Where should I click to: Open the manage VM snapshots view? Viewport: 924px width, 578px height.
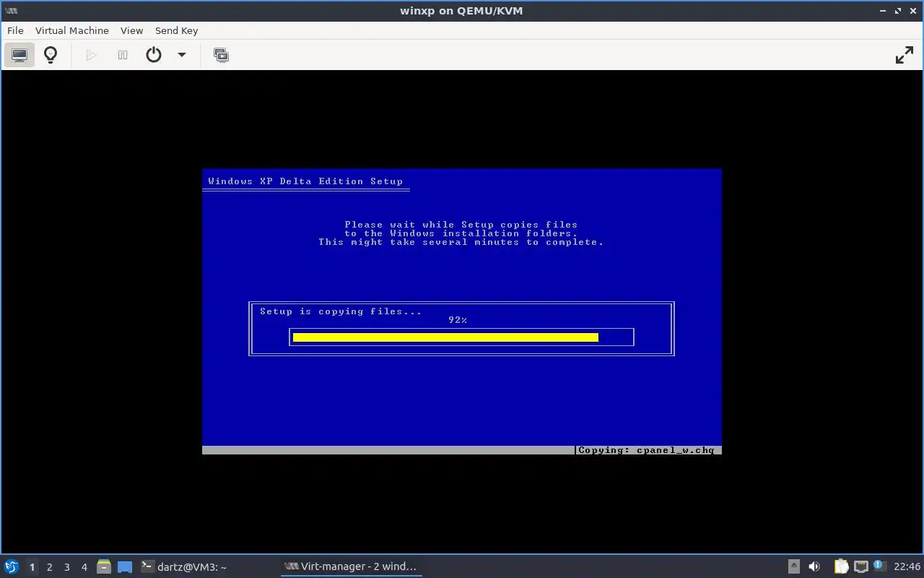[222, 55]
